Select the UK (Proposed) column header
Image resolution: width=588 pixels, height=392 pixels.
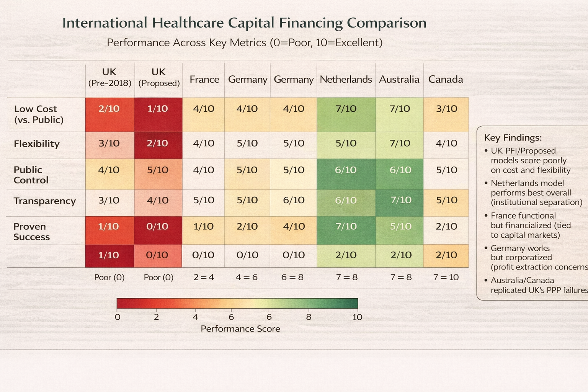click(x=159, y=77)
